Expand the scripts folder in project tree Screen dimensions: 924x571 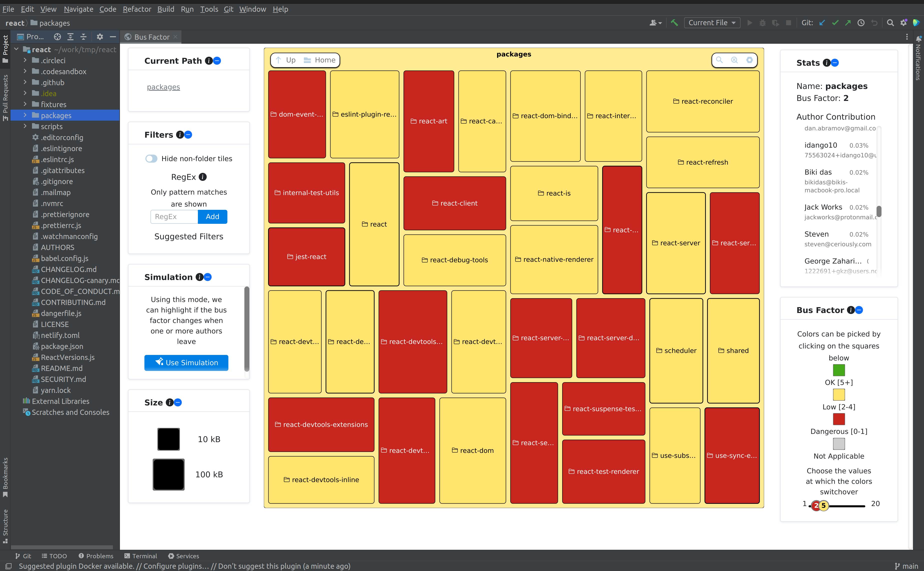[x=25, y=126]
